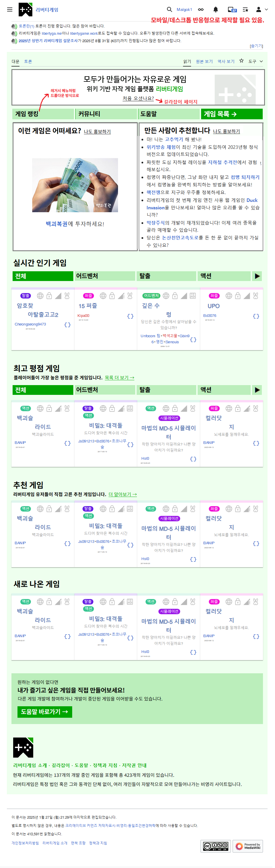Hide the site notices with 숨기기
This screenshot has width=275, height=868.
pyautogui.click(x=256, y=46)
